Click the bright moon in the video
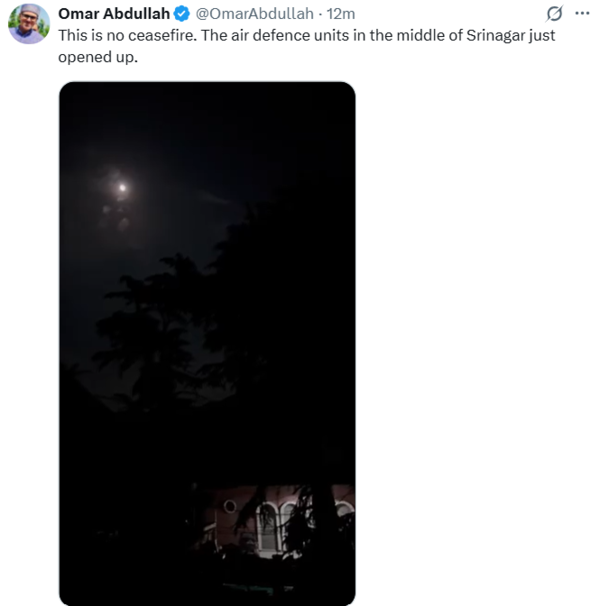This screenshot has width=600, height=606. (122, 188)
